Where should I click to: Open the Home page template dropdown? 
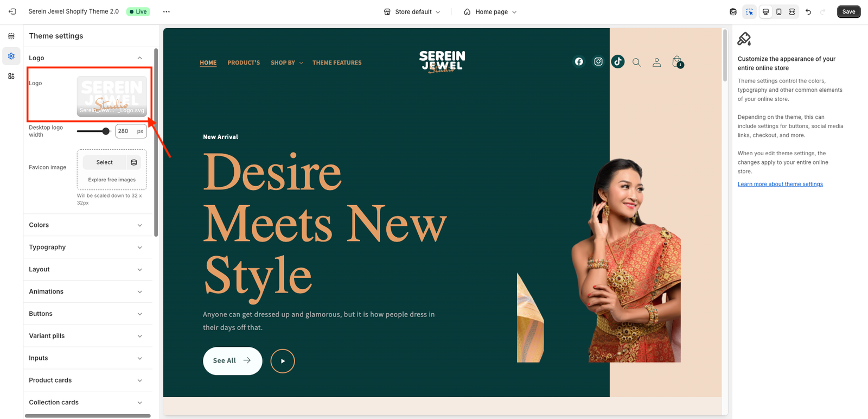(x=490, y=11)
